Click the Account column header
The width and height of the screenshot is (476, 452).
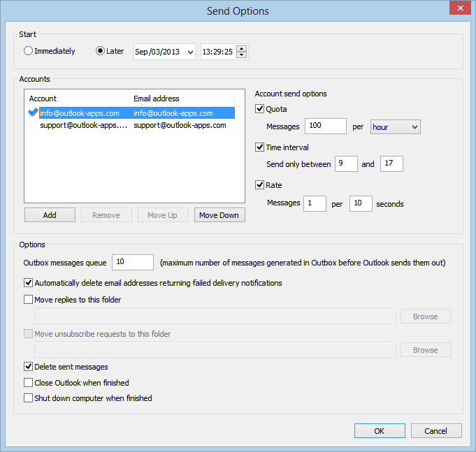point(77,99)
